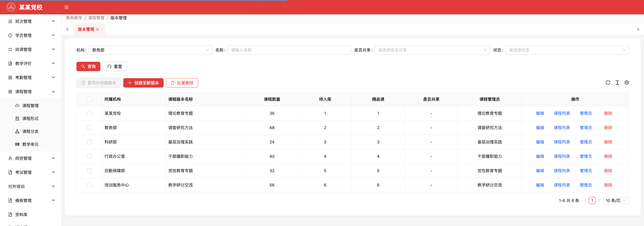Collapse the 课程管理 sidebar group

click(31, 92)
